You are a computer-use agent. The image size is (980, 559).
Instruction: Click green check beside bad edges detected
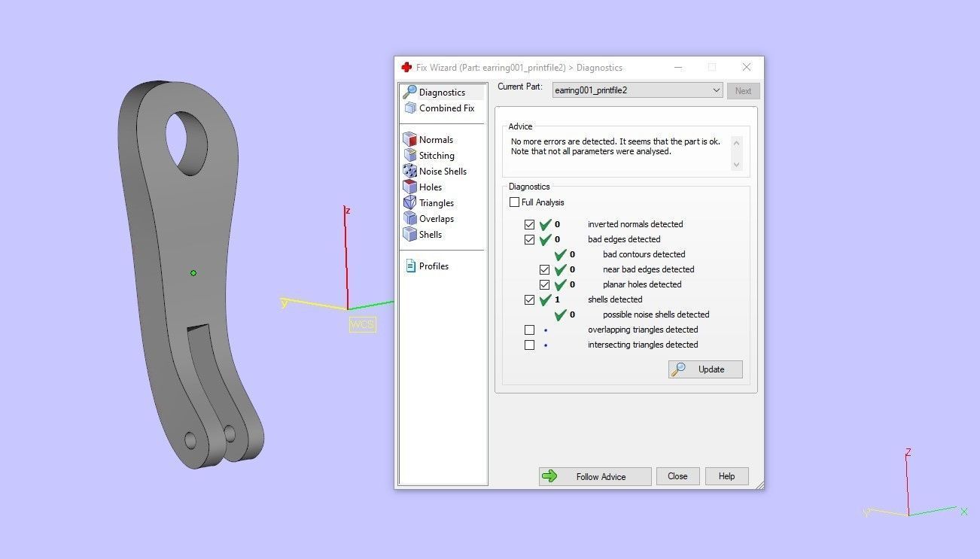pyautogui.click(x=546, y=239)
